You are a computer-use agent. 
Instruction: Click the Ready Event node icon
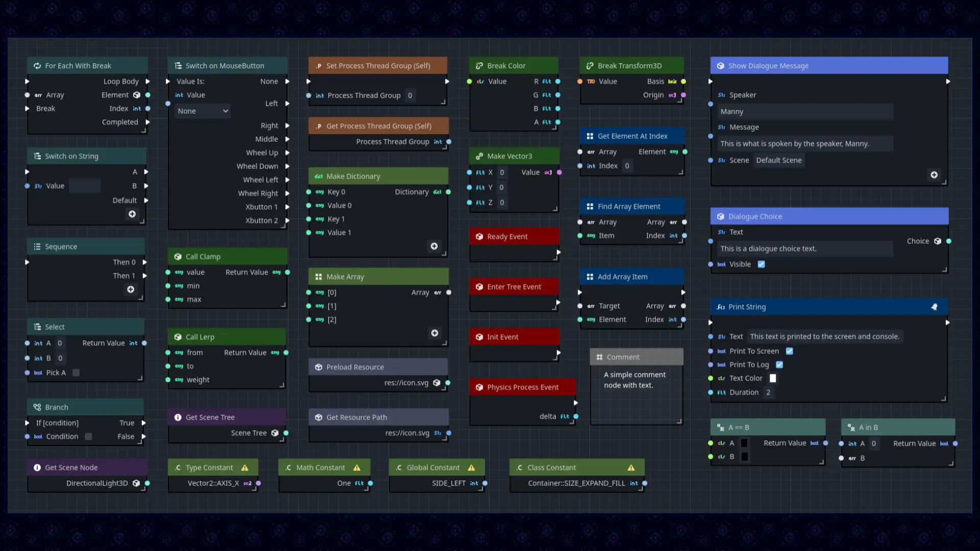coord(479,236)
